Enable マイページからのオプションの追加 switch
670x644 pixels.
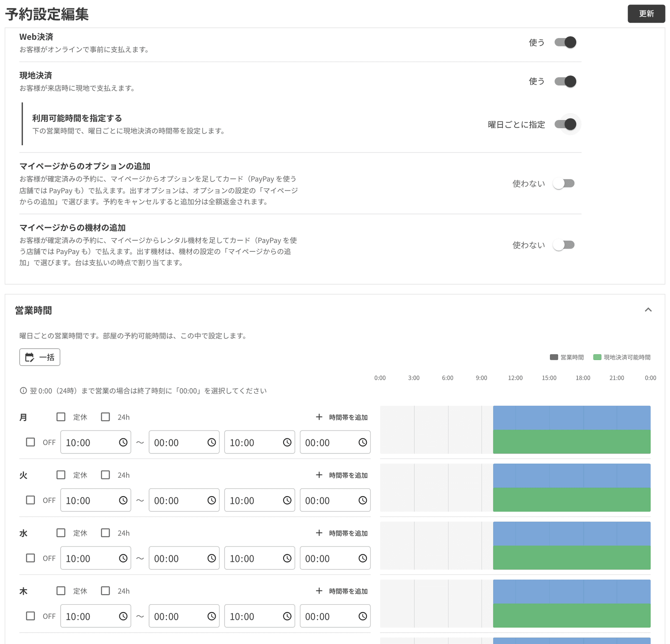(x=564, y=183)
